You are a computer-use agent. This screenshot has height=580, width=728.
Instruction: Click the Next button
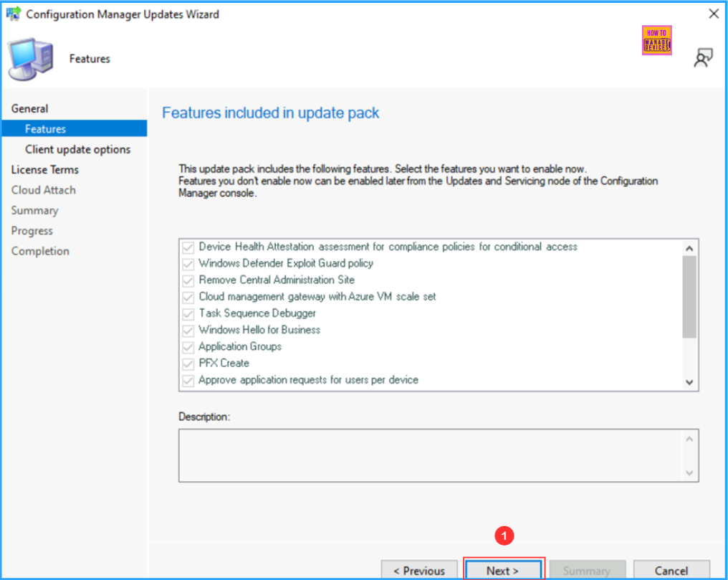pyautogui.click(x=503, y=570)
